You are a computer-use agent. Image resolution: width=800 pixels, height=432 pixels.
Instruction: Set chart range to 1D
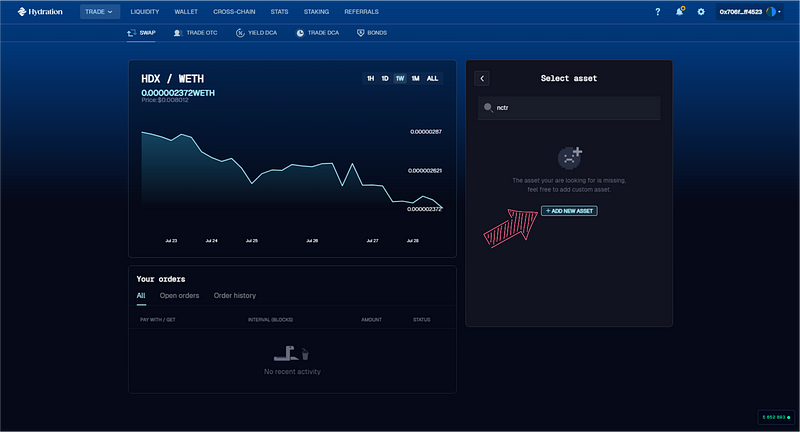385,79
